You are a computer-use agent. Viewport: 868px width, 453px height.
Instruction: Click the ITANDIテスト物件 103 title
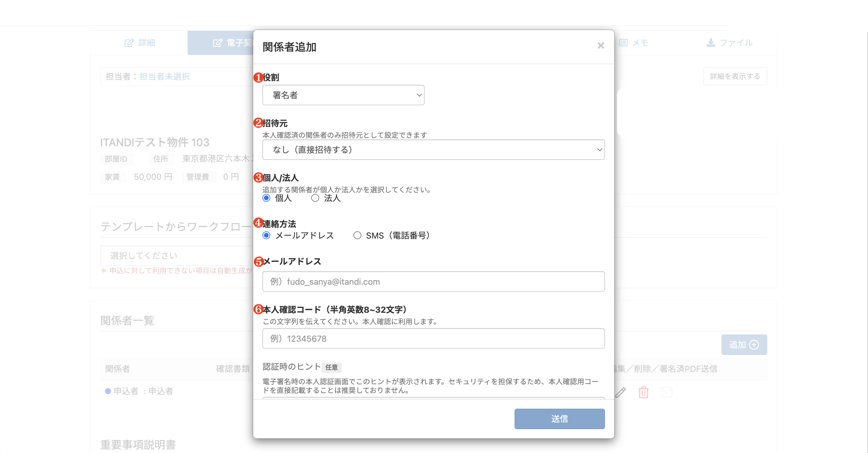(x=155, y=142)
